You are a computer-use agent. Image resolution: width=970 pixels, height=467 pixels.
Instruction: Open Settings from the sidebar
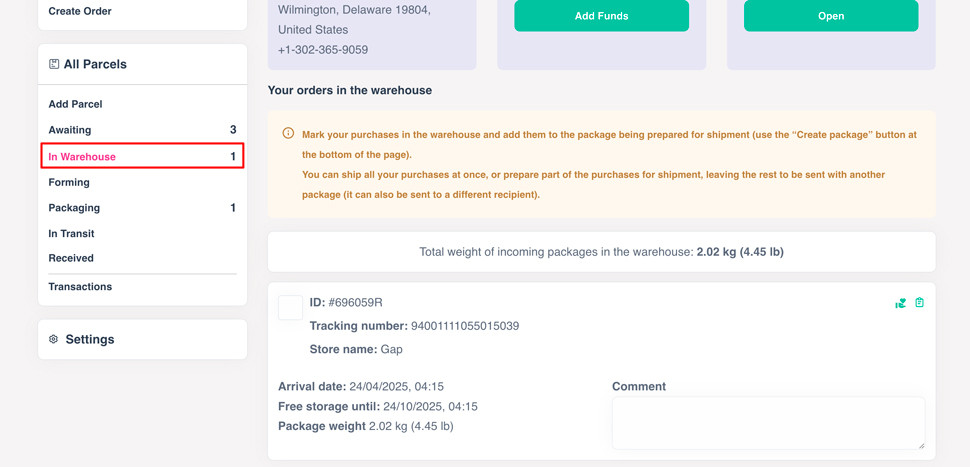pyautogui.click(x=89, y=339)
